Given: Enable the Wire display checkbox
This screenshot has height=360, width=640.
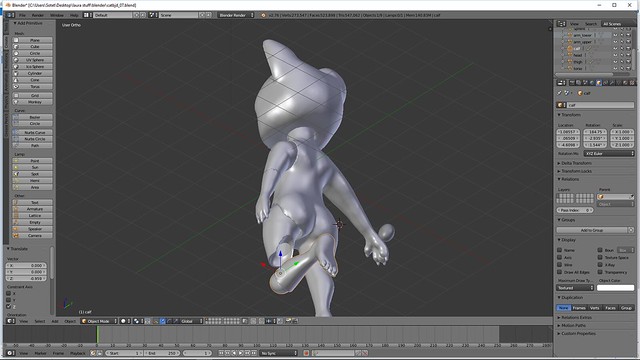Looking at the screenshot, I should coord(560,264).
